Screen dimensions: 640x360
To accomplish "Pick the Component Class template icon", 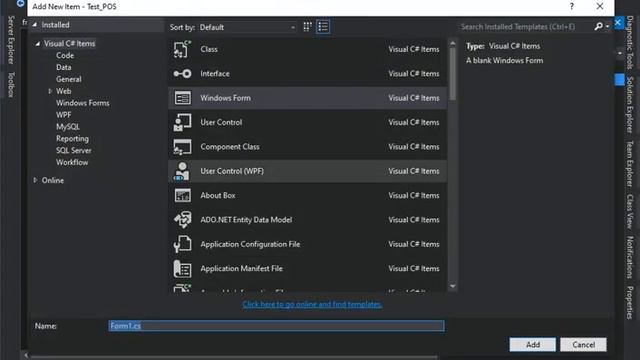I will point(182,147).
